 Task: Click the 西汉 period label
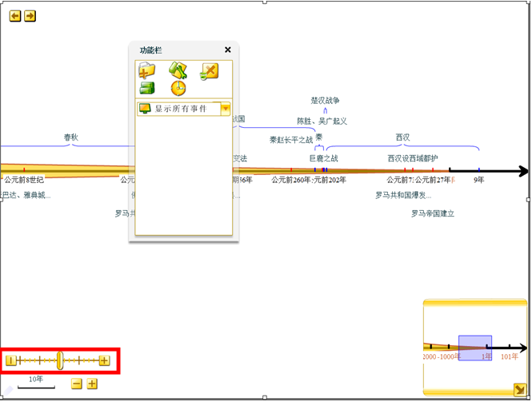coord(403,137)
